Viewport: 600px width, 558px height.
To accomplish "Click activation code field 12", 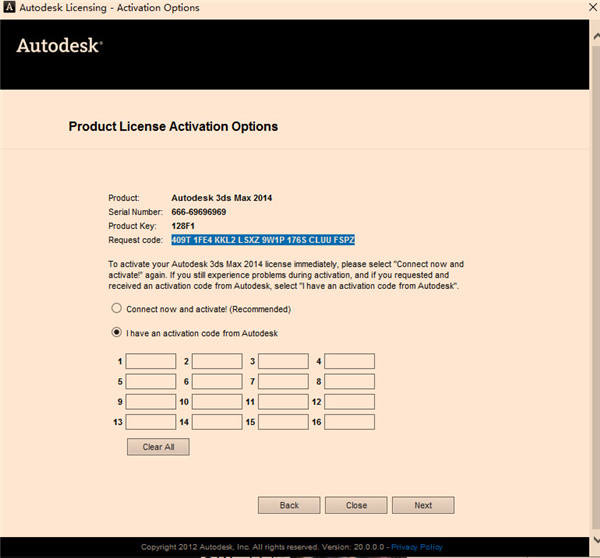I will click(349, 402).
